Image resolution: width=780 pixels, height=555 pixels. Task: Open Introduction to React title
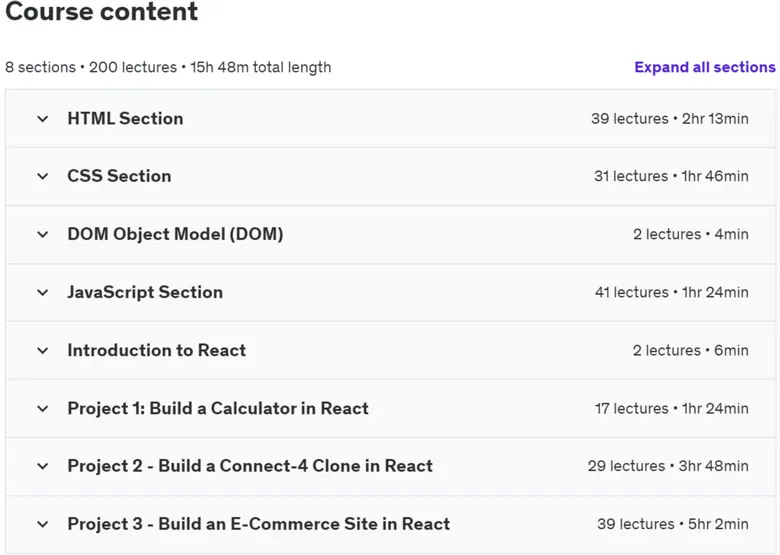click(157, 350)
